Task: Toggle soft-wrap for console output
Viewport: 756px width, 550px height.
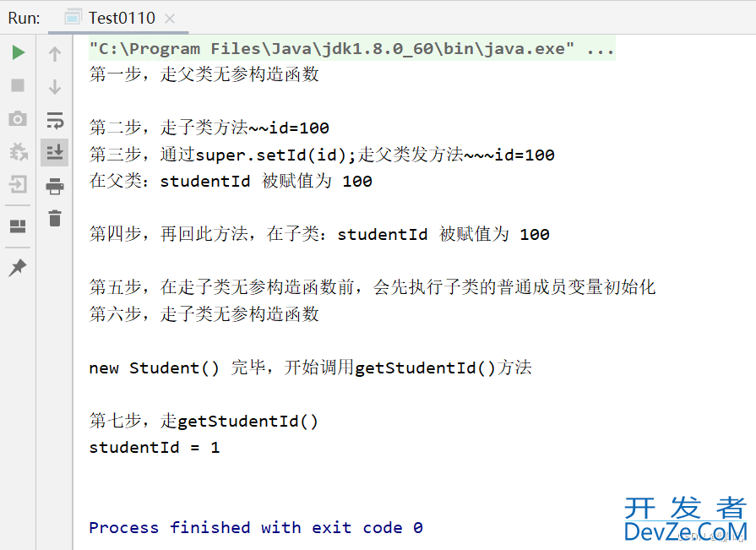Action: (x=54, y=119)
